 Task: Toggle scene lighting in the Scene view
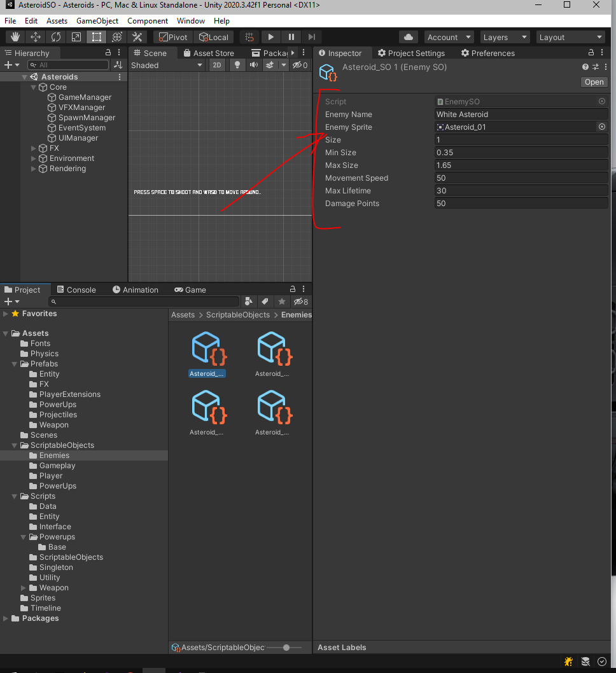(237, 65)
